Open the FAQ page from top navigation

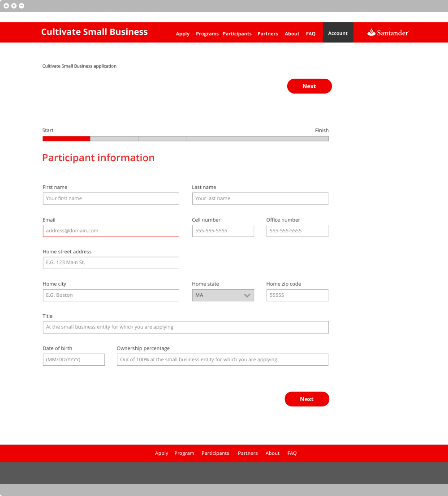pos(310,34)
